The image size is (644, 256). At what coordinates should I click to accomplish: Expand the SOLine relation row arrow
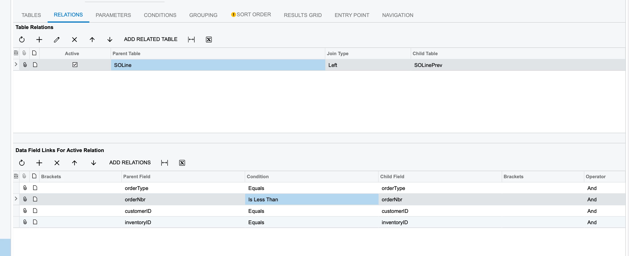pos(16,65)
